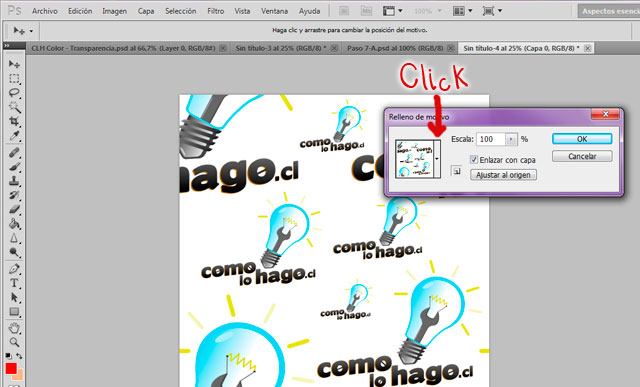Viewport: 640px width, 387px height.
Task: Select the Lasso tool
Action: [14, 92]
